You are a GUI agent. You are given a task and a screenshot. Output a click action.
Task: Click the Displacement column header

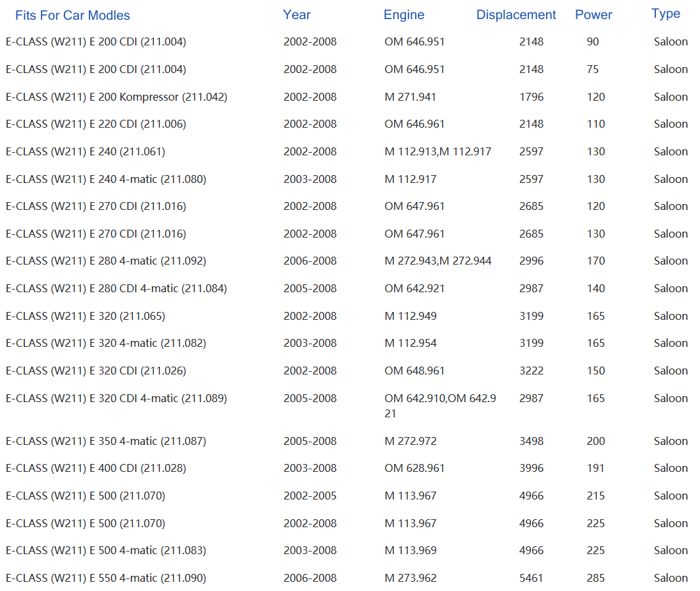(516, 14)
